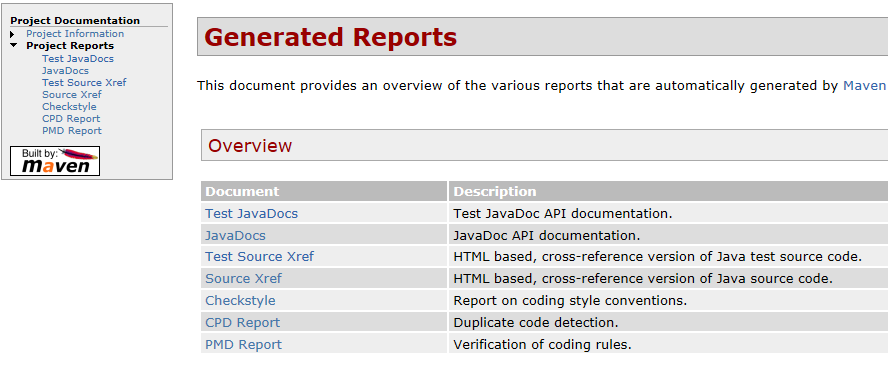Follow the Maven link in the intro text
Screen dimensions: 888x366
[864, 86]
